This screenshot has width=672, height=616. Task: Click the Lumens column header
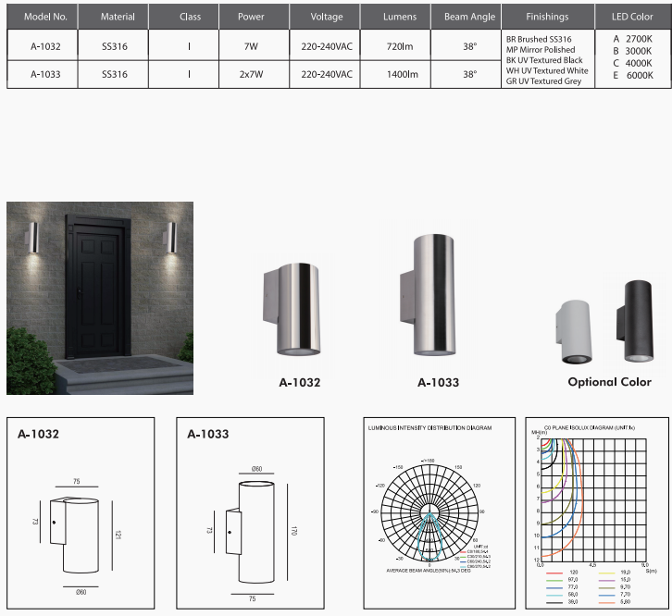[x=395, y=17]
